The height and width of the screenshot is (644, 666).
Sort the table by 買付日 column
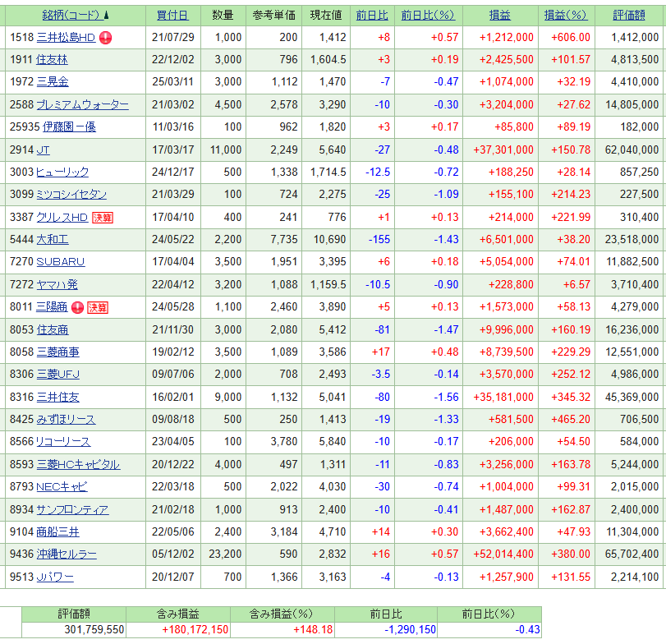pyautogui.click(x=172, y=15)
